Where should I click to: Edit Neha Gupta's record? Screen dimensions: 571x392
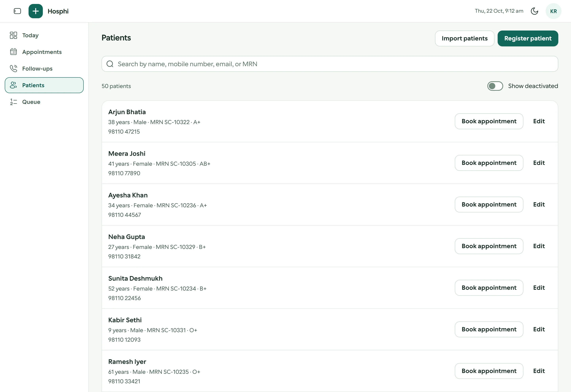pyautogui.click(x=539, y=246)
